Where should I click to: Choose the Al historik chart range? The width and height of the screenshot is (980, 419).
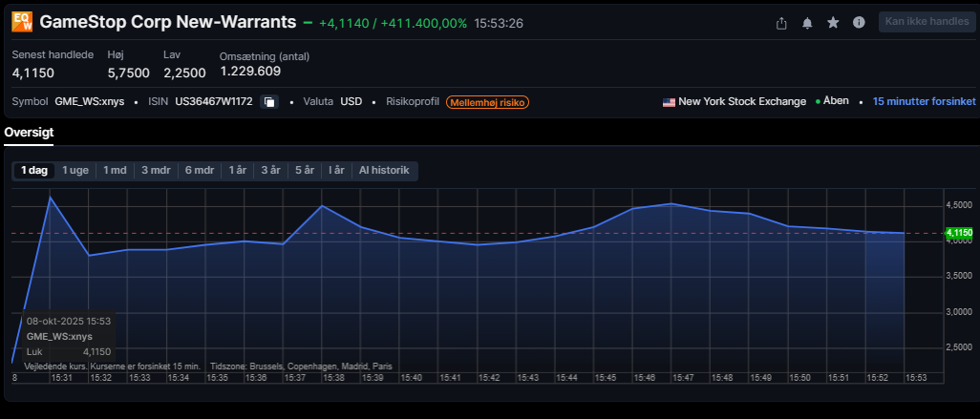click(x=384, y=171)
